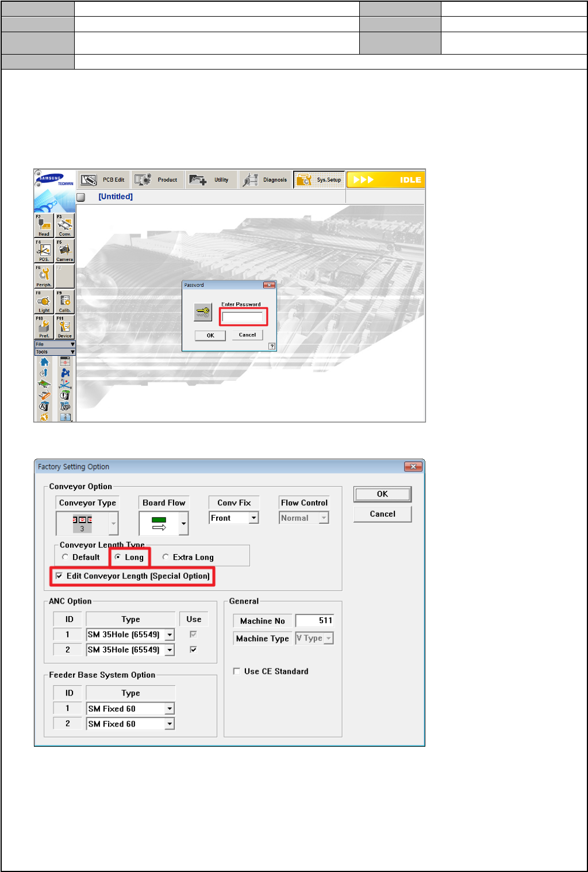Click the Machine No field showing 511

(314, 620)
